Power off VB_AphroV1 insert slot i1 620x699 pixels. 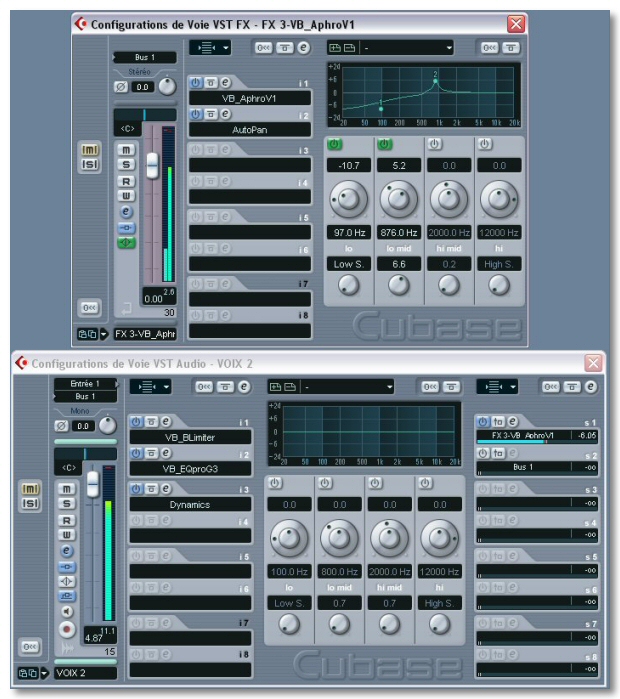click(196, 82)
